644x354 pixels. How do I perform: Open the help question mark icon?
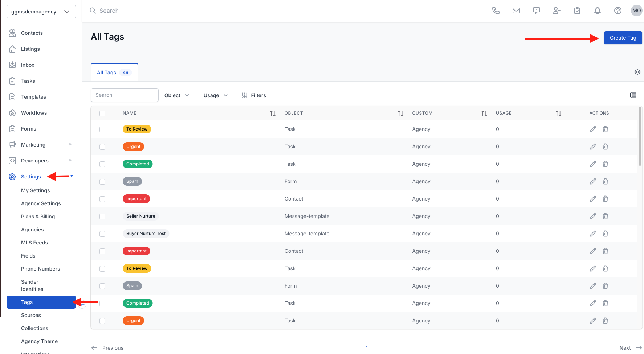617,11
